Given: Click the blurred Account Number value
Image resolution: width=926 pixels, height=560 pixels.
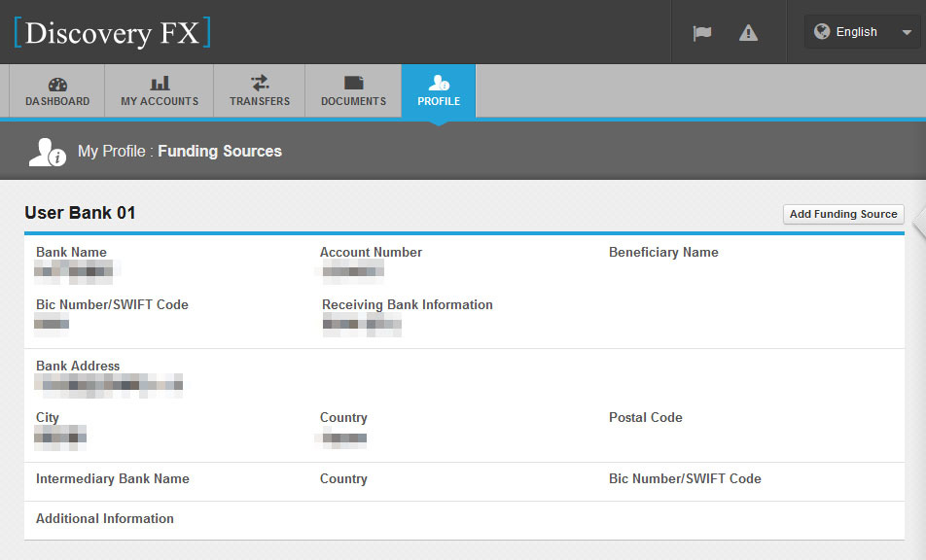Looking at the screenshot, I should tap(353, 269).
